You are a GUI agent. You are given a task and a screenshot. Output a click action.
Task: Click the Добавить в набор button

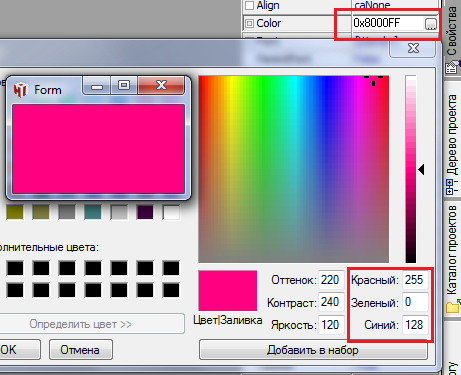click(x=313, y=350)
